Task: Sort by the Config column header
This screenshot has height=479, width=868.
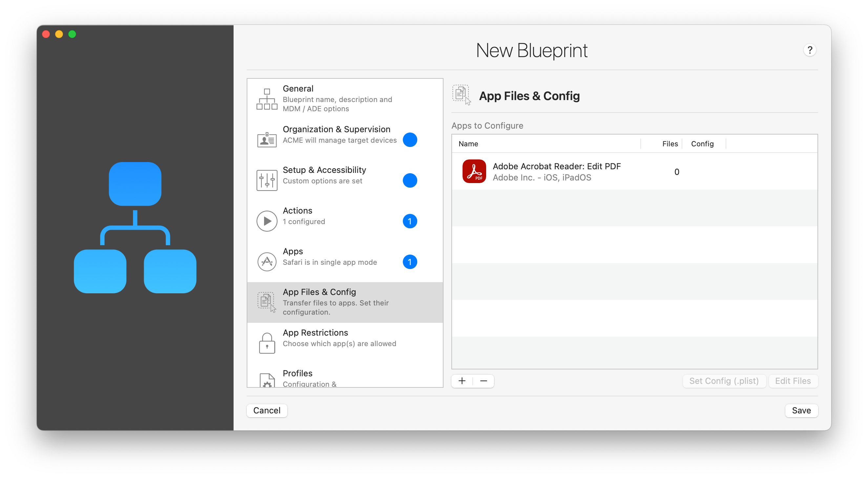Action: (x=704, y=144)
